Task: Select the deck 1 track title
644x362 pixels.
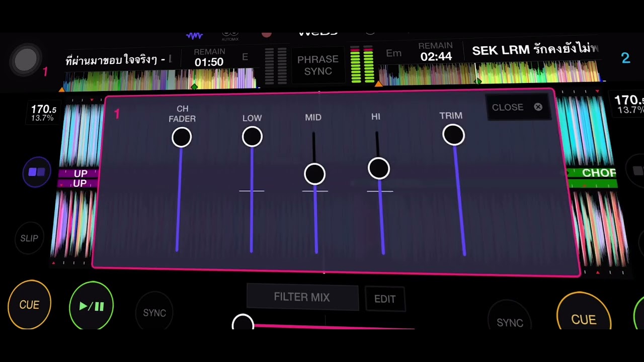Action: pyautogui.click(x=119, y=60)
